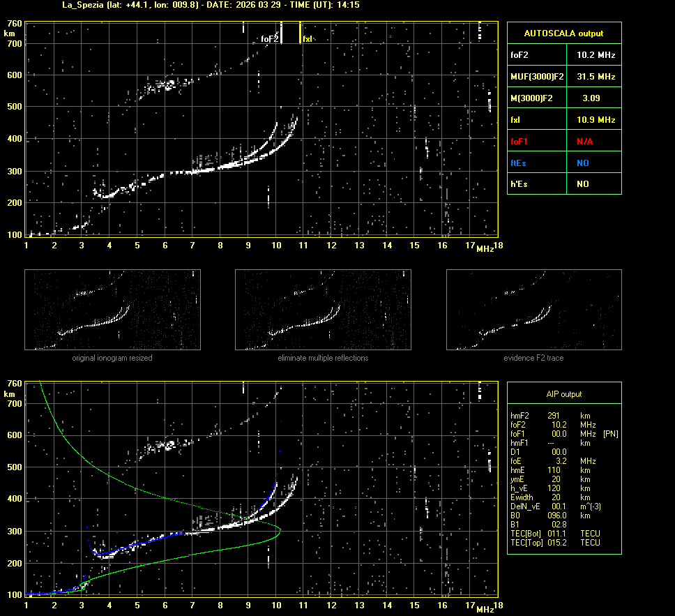The image size is (675, 616).
Task: Click the original ionogram resized thumbnail
Action: (x=112, y=310)
